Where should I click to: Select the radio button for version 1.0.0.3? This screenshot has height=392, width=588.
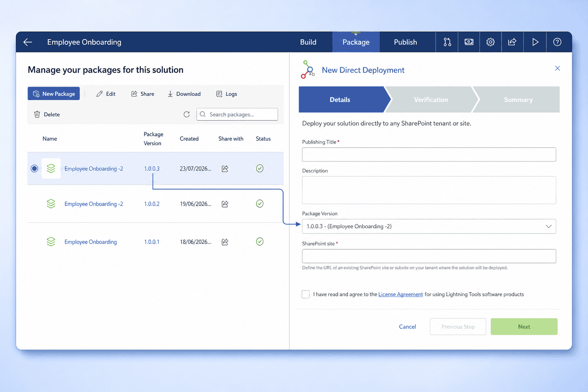34,168
